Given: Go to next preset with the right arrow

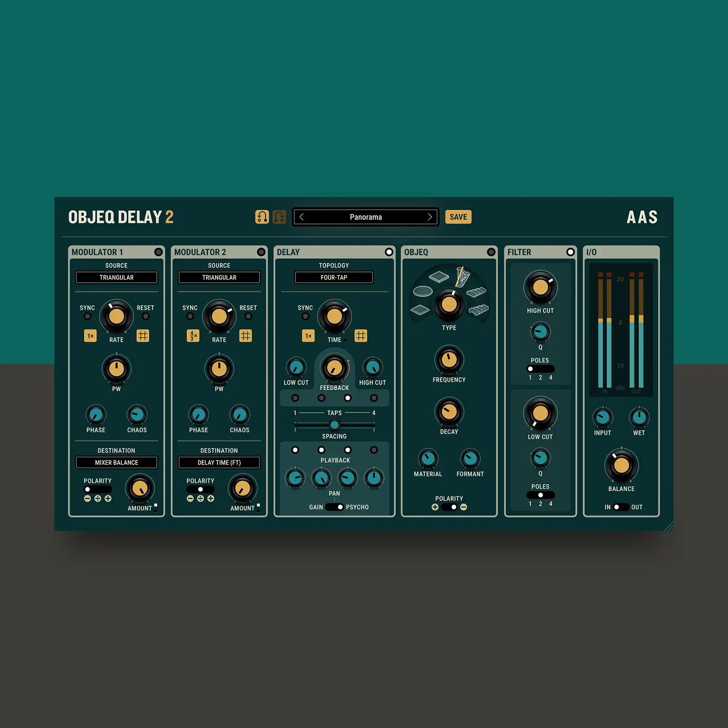Looking at the screenshot, I should coord(430,217).
